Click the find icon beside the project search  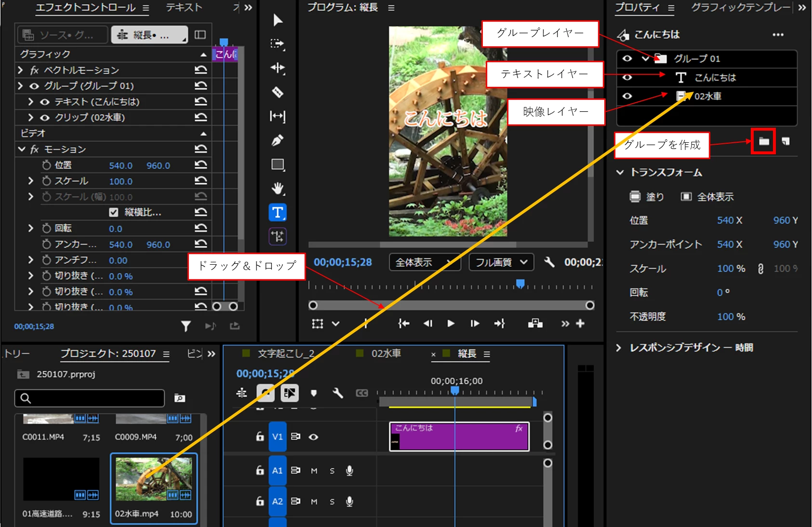point(180,398)
